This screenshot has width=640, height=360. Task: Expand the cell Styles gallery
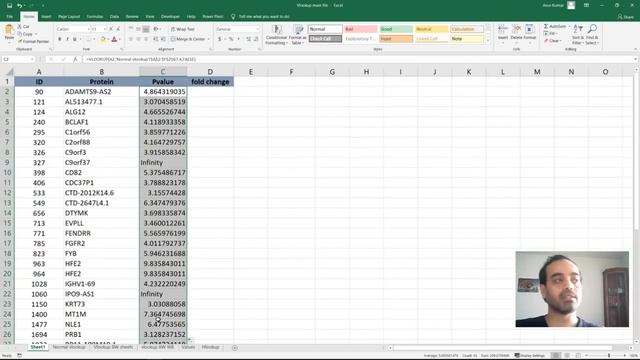pyautogui.click(x=488, y=41)
